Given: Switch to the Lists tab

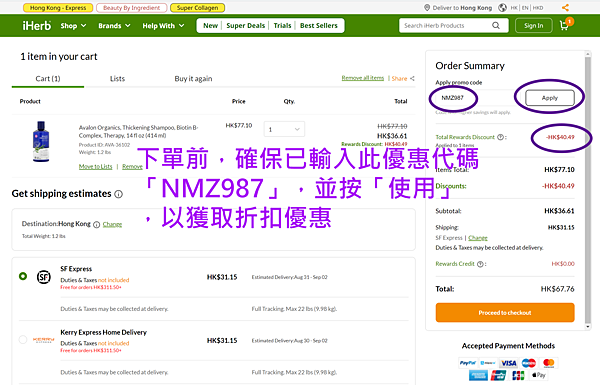Looking at the screenshot, I should point(117,78).
